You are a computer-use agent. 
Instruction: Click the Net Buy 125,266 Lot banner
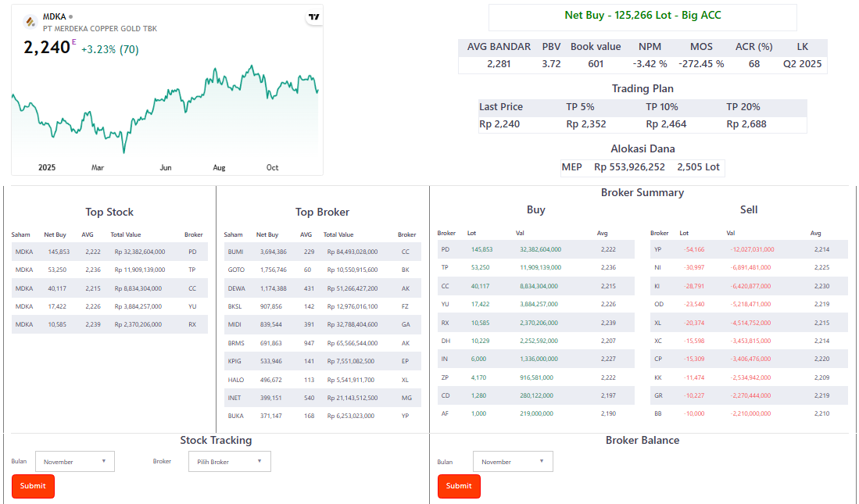click(642, 16)
